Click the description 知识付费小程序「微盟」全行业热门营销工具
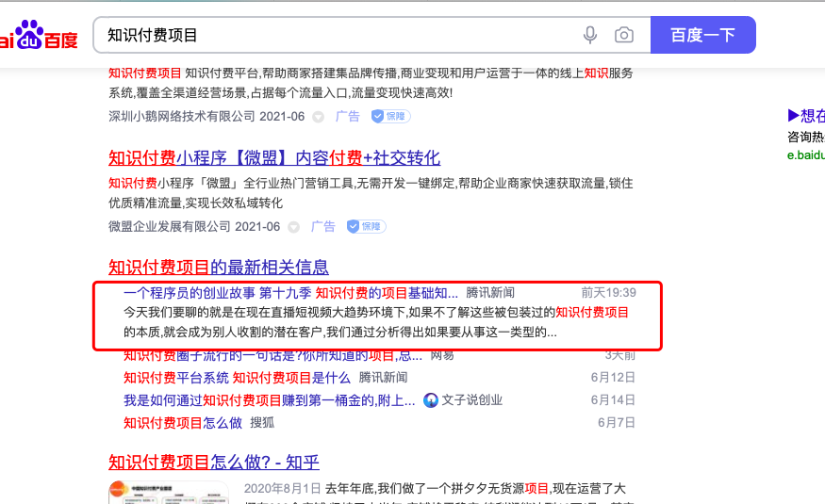825x504 pixels. click(371, 193)
